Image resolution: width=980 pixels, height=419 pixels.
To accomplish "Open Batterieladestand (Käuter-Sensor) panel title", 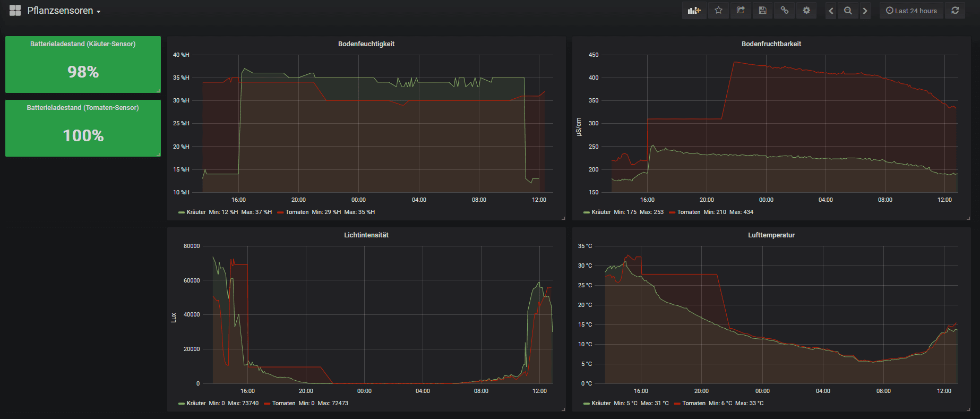I will [x=83, y=44].
